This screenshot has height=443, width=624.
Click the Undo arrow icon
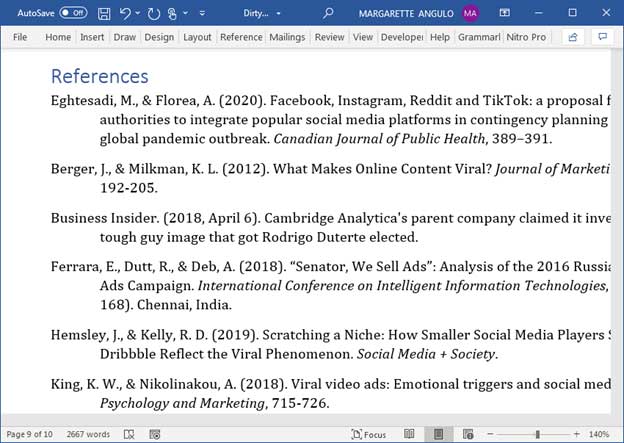click(125, 13)
